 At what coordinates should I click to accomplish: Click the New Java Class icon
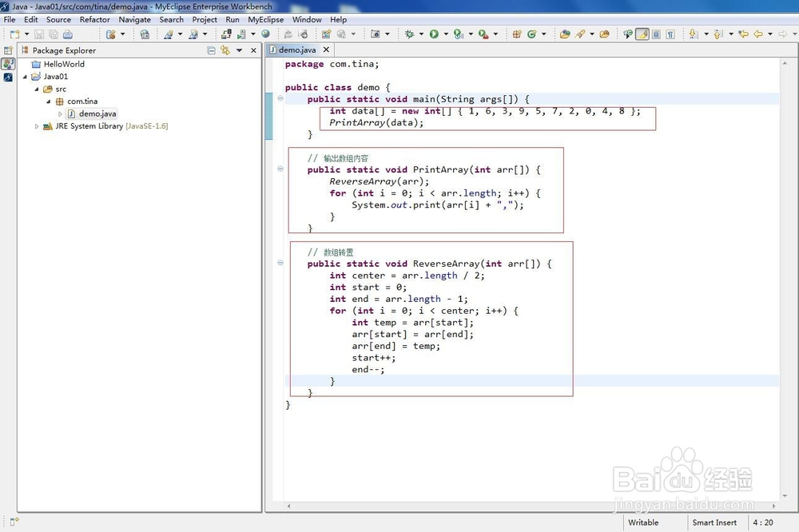531,34
